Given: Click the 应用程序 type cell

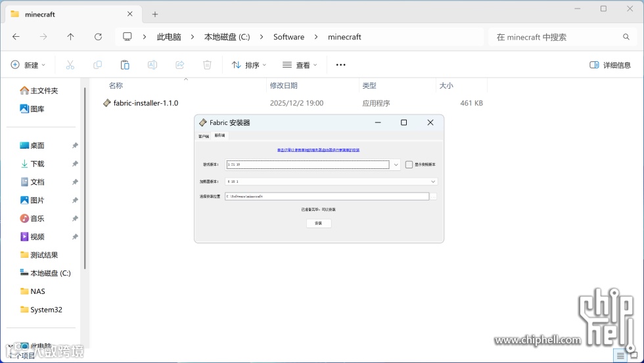Looking at the screenshot, I should [x=376, y=103].
